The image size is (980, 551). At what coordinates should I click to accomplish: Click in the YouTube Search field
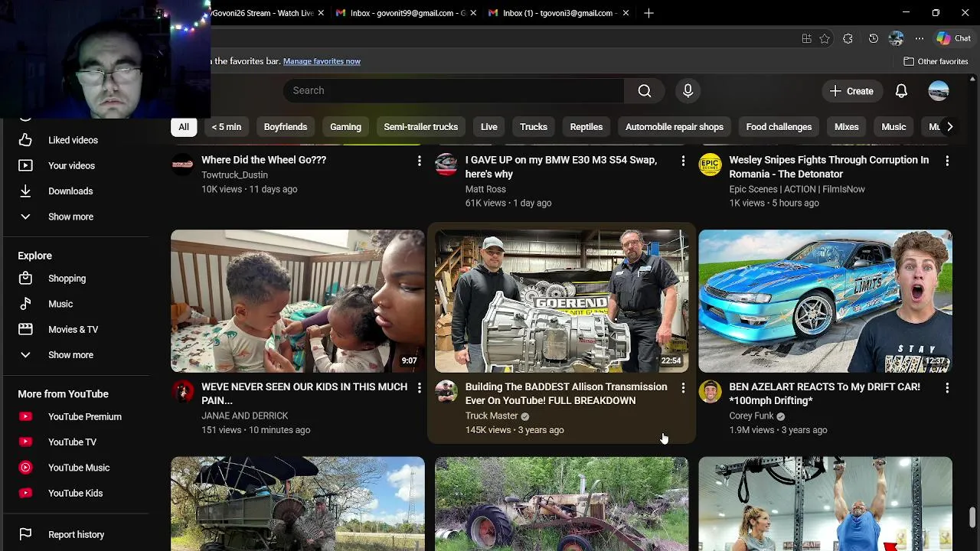point(453,90)
